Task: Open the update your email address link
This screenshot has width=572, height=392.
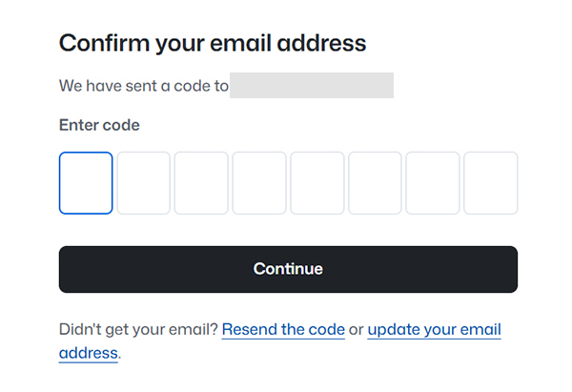Action: pos(434,330)
